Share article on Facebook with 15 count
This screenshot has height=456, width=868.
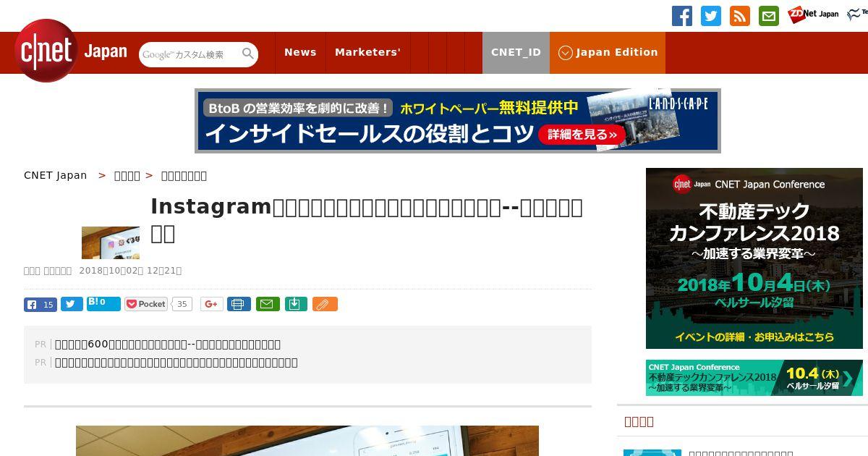coord(41,305)
